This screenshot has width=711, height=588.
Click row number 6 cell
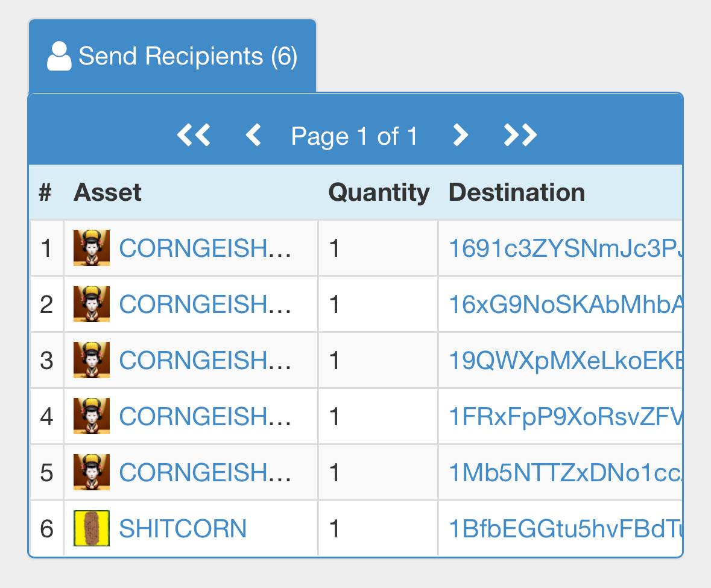click(46, 529)
